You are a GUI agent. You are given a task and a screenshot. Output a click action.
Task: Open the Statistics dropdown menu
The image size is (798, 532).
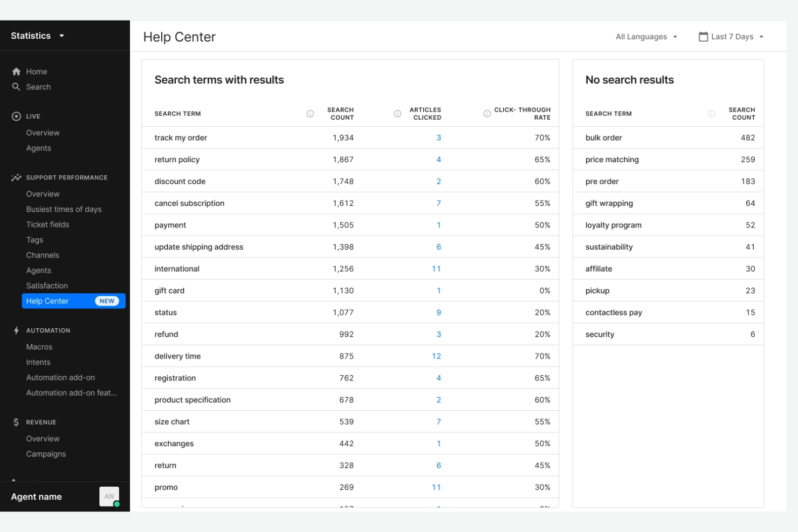pyautogui.click(x=38, y=36)
